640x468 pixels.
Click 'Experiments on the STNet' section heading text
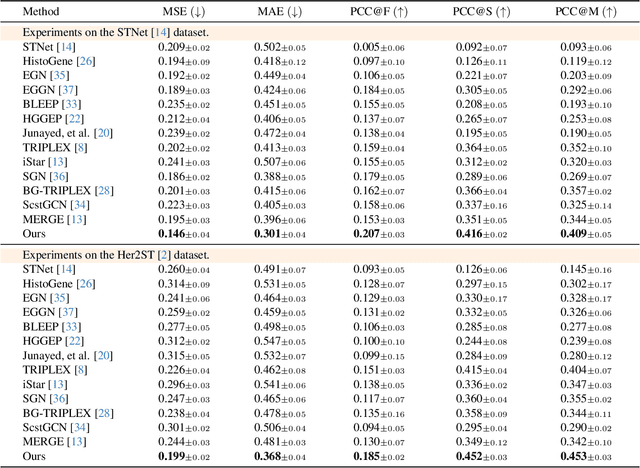coord(85,32)
